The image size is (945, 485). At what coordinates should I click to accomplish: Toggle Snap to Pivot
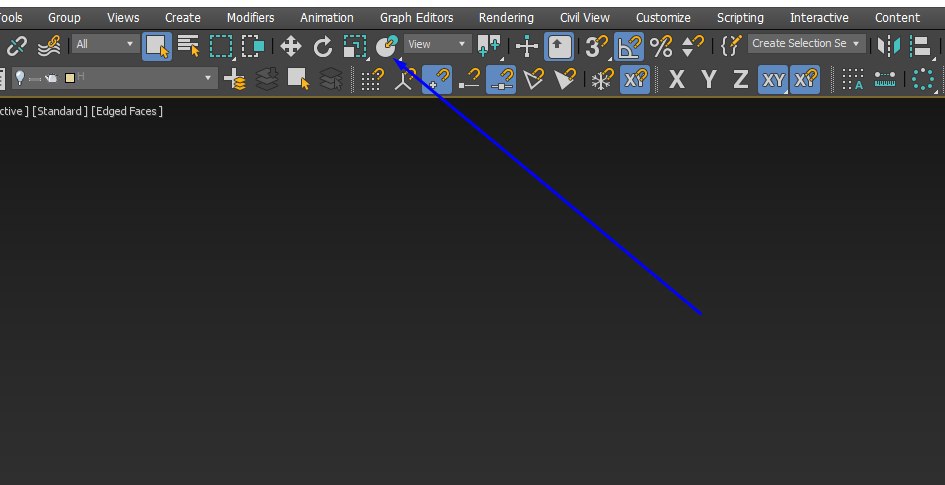pyautogui.click(x=405, y=80)
